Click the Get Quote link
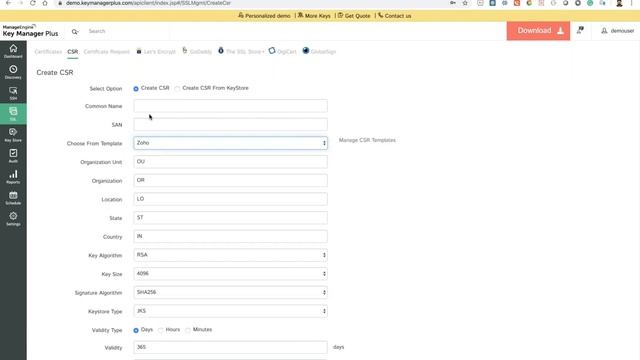This screenshot has width=640, height=360. (354, 16)
